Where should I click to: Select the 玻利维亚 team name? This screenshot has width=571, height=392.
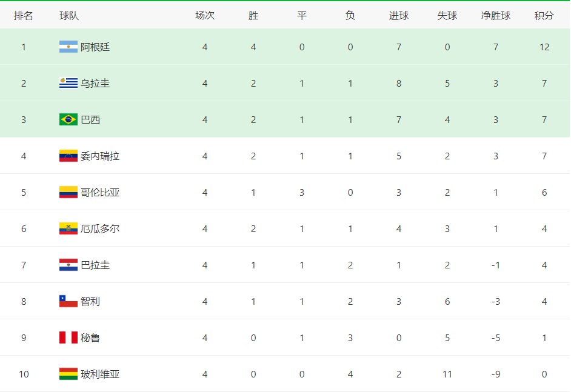(x=100, y=374)
